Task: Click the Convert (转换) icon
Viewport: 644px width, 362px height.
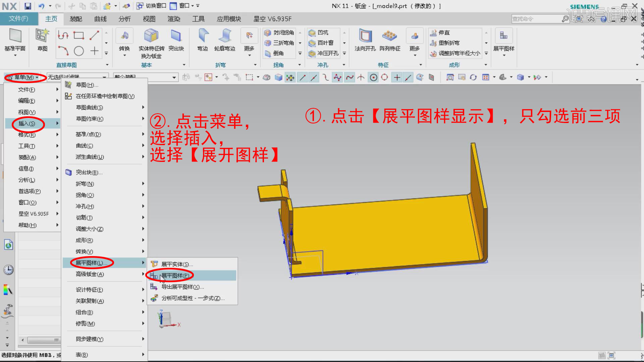Action: (124, 36)
